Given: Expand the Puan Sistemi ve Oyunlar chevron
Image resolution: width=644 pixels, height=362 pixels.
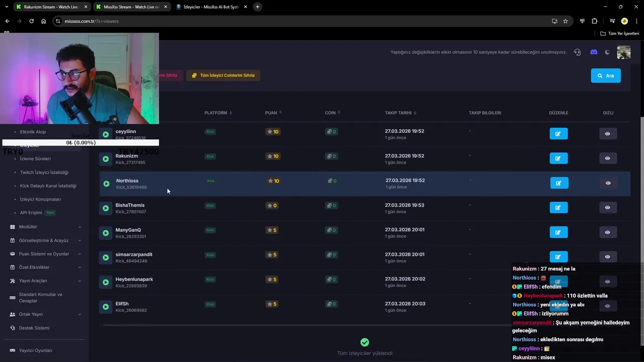Looking at the screenshot, I should [x=79, y=254].
